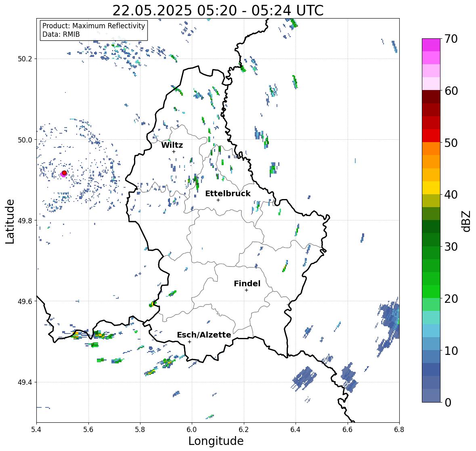Click the 10 tick on colorbar
This screenshot has height=451, width=476.
[x=451, y=350]
